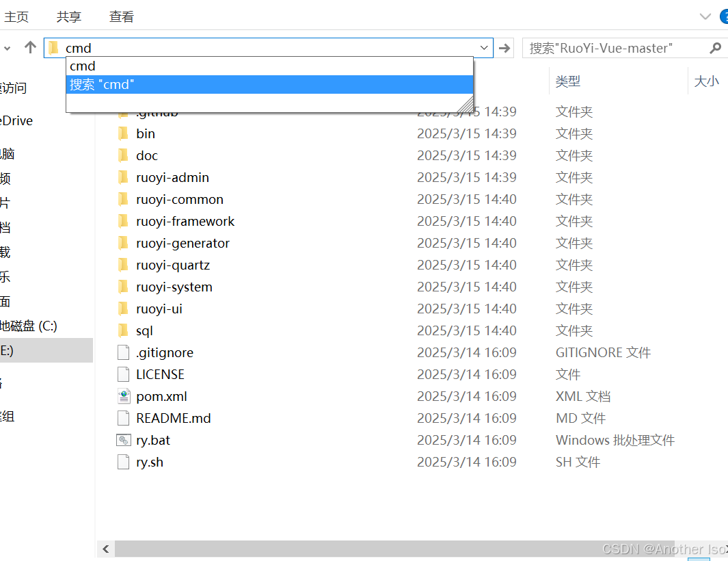Click the Windows 批处理文件 type cell
728x561 pixels.
615,440
